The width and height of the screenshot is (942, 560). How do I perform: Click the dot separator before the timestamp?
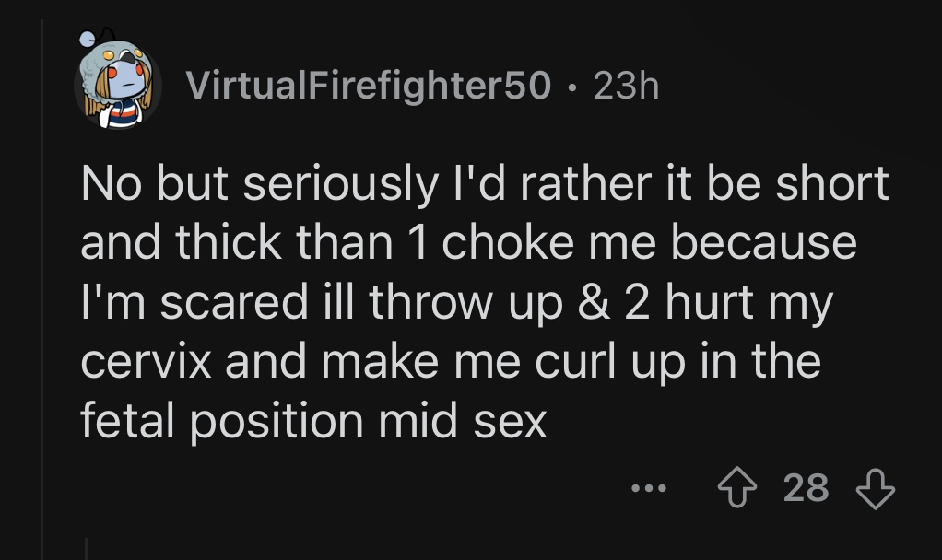click(x=573, y=87)
